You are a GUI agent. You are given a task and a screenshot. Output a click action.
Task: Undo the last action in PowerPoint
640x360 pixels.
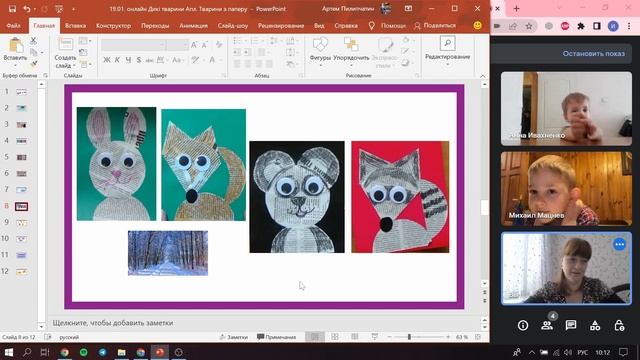pyautogui.click(x=27, y=9)
